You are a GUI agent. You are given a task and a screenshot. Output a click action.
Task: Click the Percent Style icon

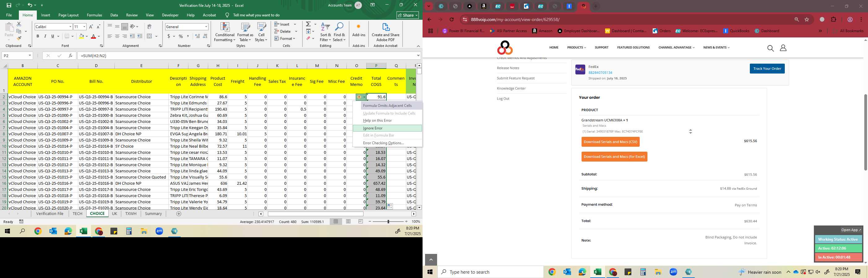[181, 36]
